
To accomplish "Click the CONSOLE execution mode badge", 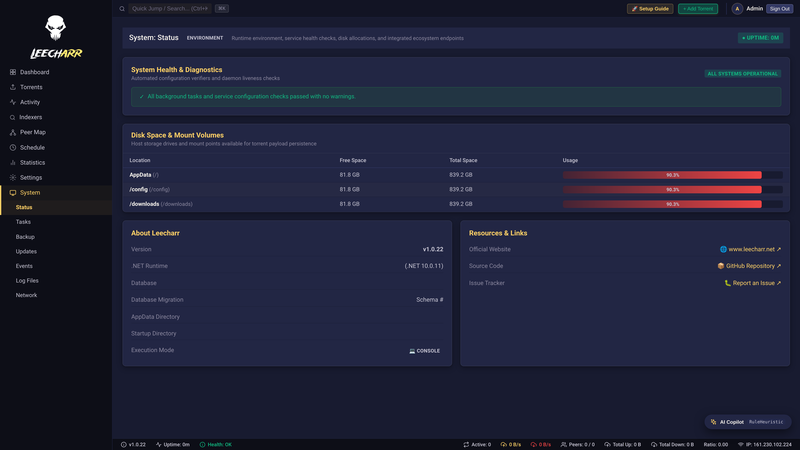I will coord(424,351).
